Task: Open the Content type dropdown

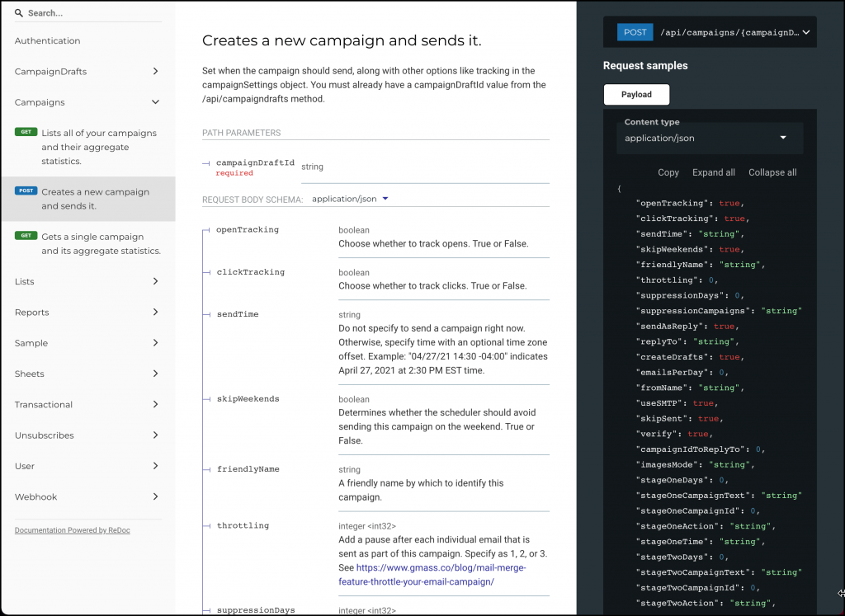Action: pos(710,138)
